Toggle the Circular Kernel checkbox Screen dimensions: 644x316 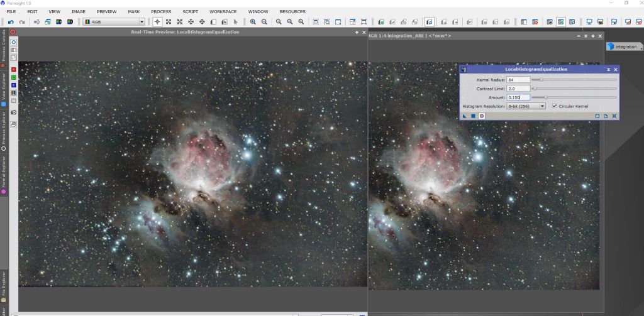tap(554, 106)
